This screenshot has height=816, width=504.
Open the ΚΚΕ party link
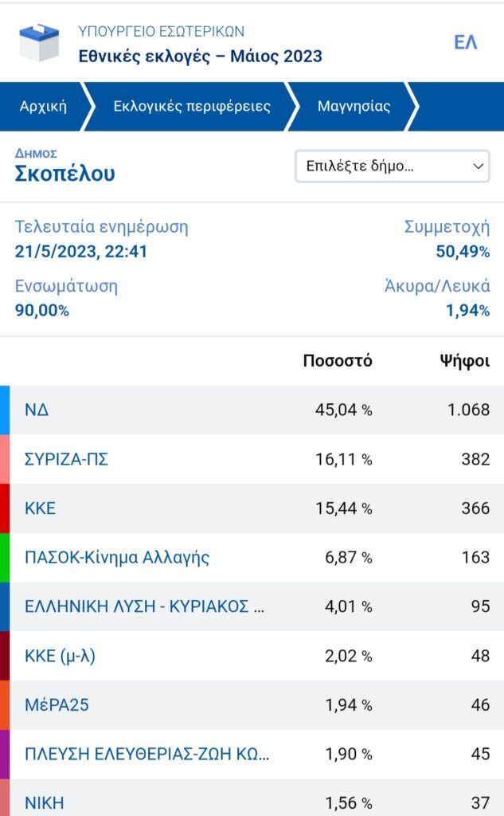click(x=40, y=508)
